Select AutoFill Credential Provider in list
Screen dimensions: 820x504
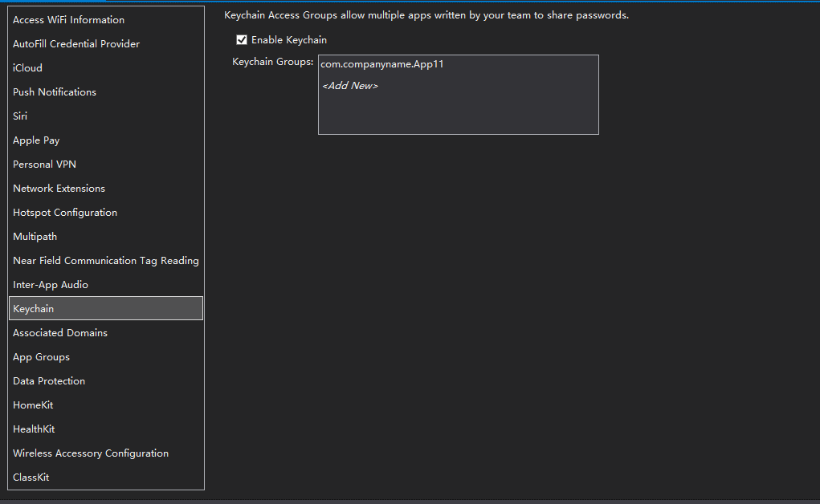(76, 44)
